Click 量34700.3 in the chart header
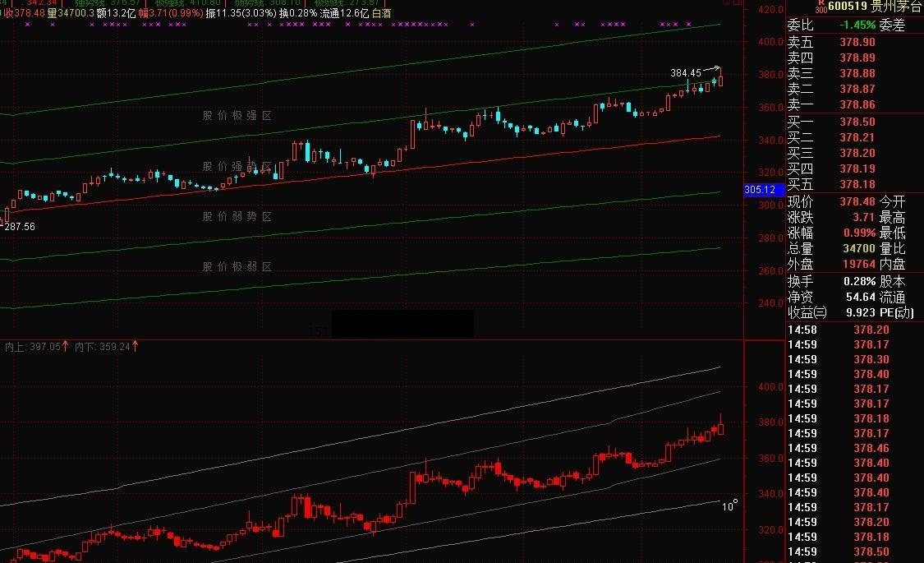Screen dimensions: 924x563 click(70, 13)
